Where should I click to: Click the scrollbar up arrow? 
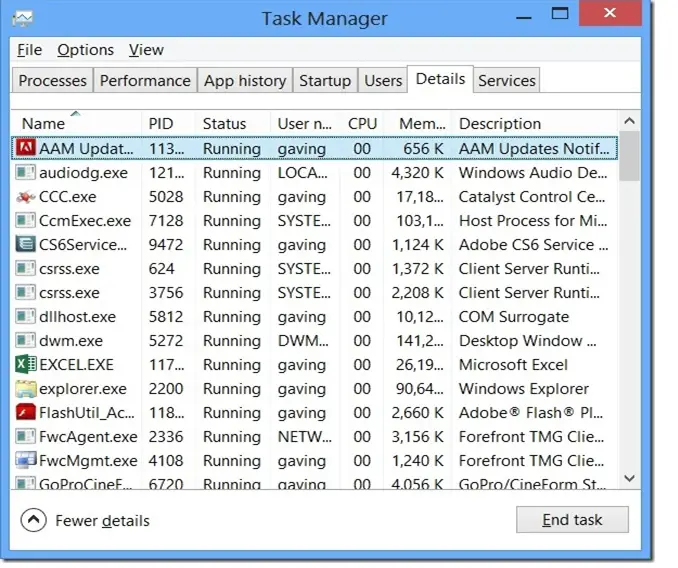[630, 121]
